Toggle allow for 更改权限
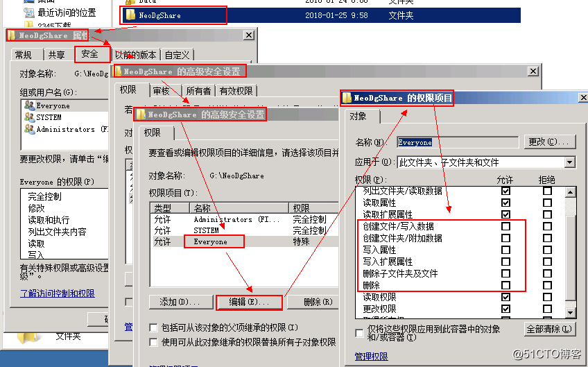 click(x=506, y=309)
